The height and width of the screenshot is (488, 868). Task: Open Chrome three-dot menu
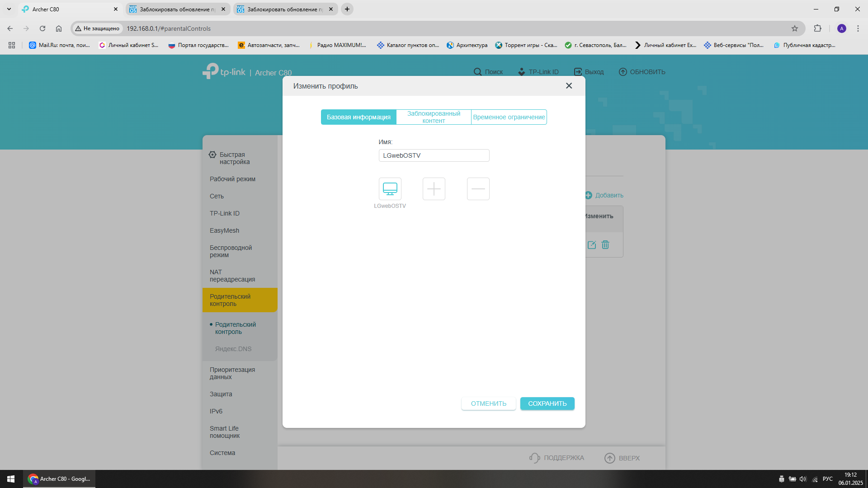tap(858, 28)
